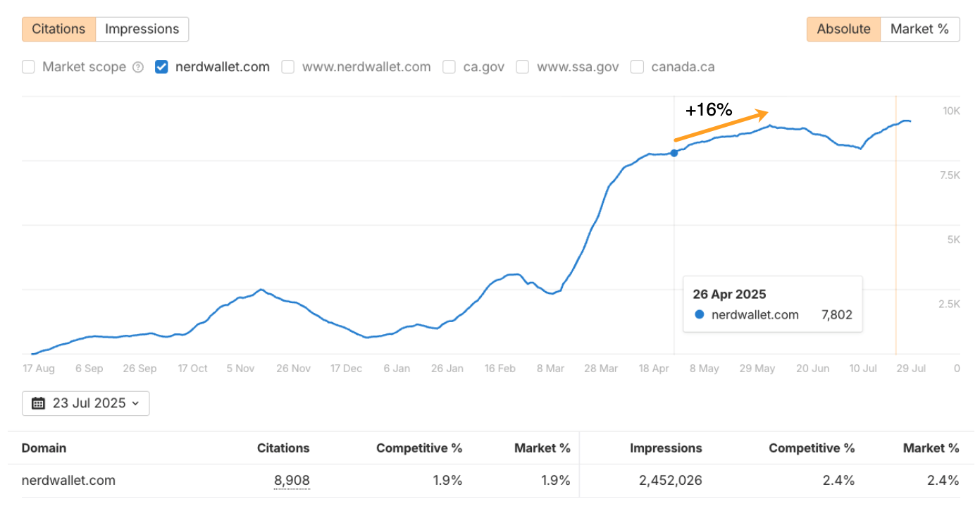Select the Absolute view mode
The width and height of the screenshot is (980, 511).
pos(843,29)
